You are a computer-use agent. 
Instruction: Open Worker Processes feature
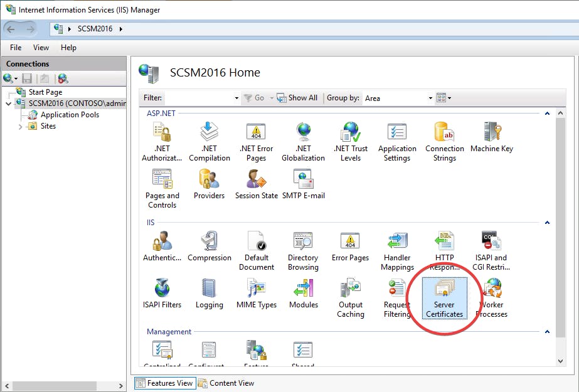[492, 299]
